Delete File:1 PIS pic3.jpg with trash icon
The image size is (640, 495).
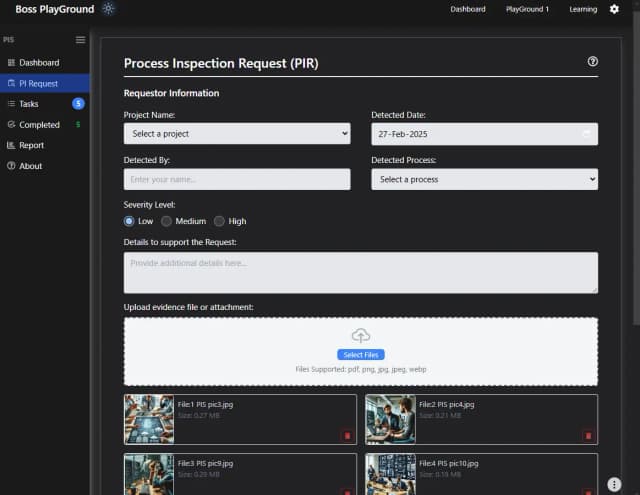(347, 435)
